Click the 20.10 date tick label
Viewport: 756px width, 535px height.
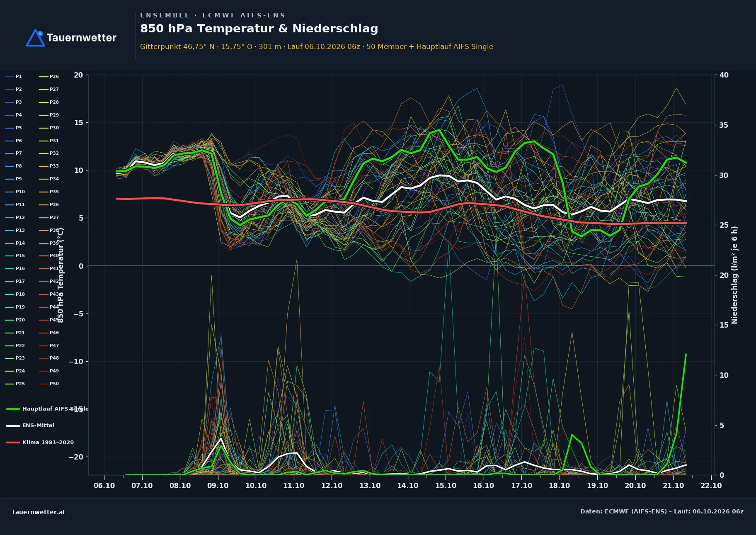coord(635,486)
